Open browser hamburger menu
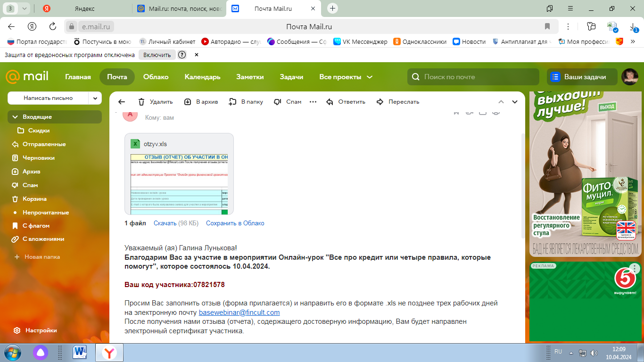The image size is (644, 362). click(x=570, y=8)
